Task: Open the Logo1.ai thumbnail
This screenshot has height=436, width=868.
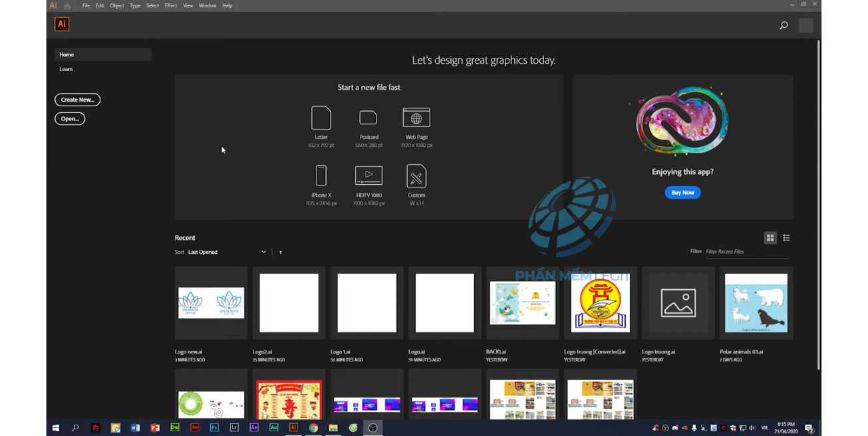Action: click(366, 303)
